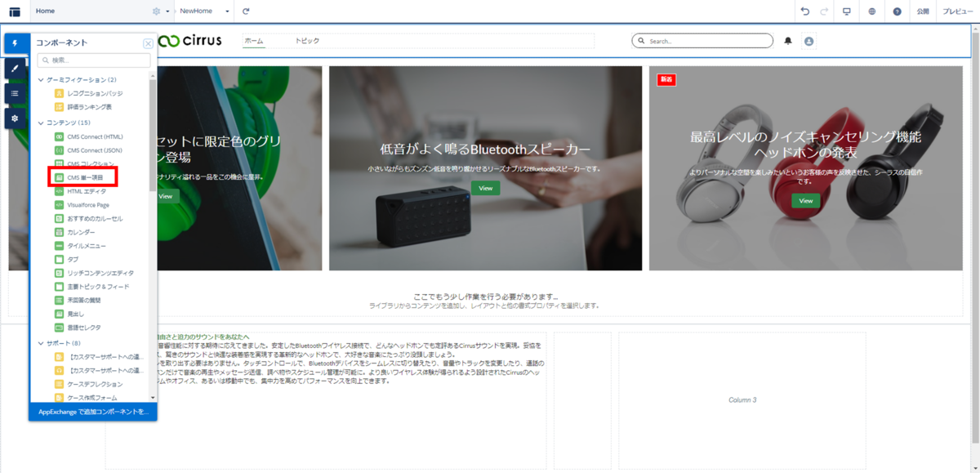Click the 公開 publish button
This screenshot has height=473, width=980.
(x=923, y=11)
